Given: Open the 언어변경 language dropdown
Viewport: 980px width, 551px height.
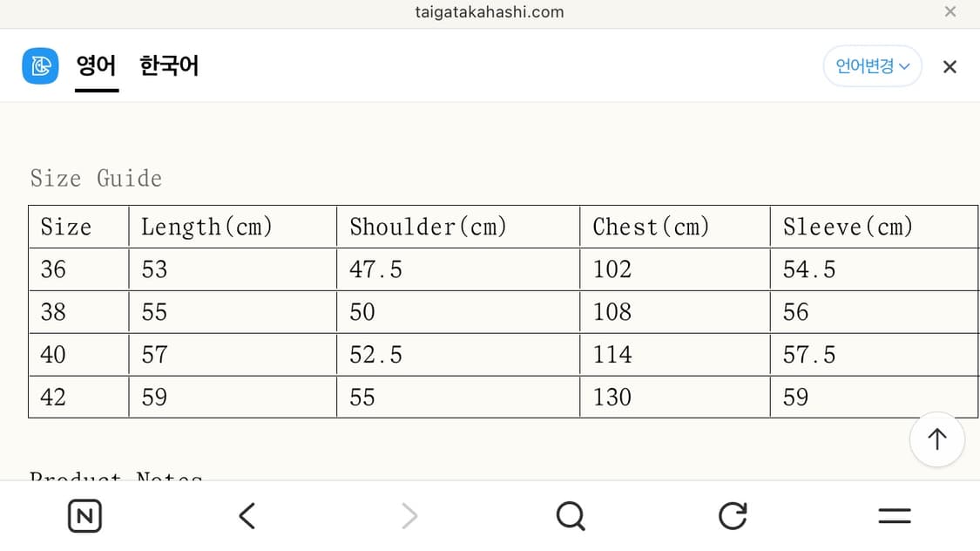Looking at the screenshot, I should pos(872,66).
